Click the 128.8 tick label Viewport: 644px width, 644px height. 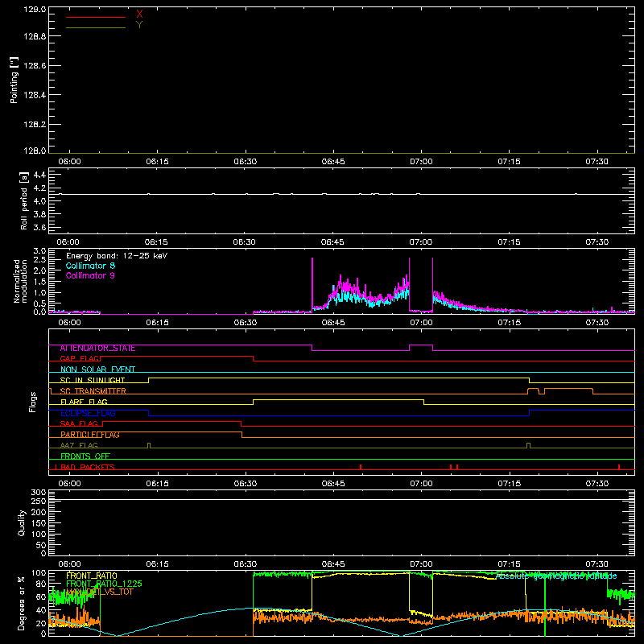35,36
